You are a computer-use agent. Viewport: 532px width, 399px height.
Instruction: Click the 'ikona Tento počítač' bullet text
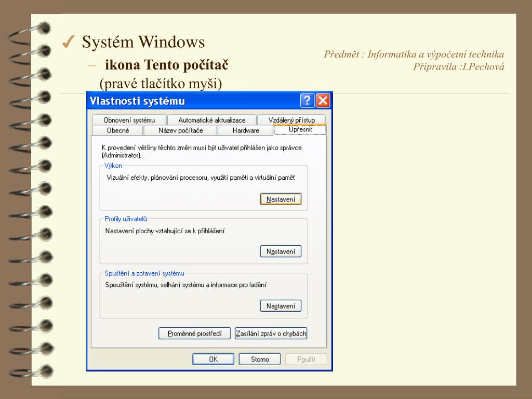pyautogui.click(x=167, y=64)
